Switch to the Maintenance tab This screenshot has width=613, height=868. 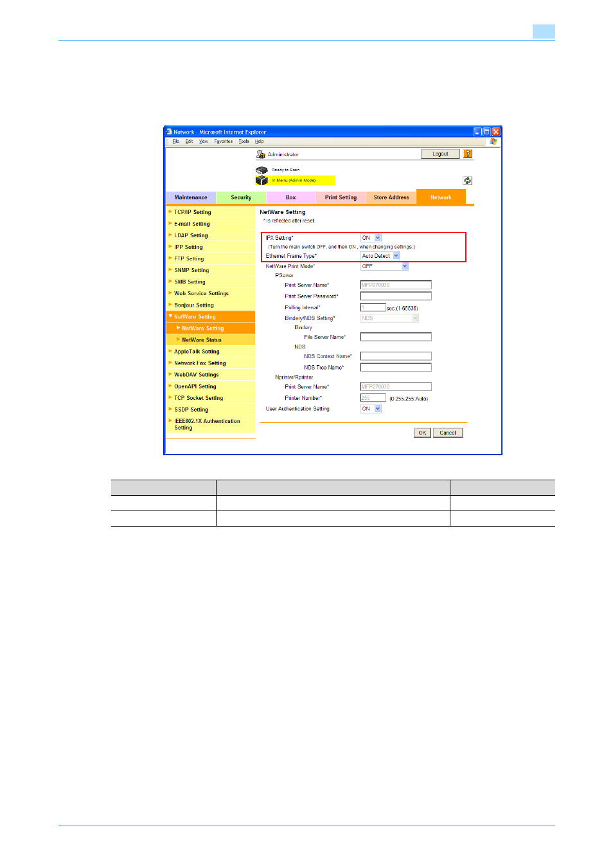click(x=191, y=197)
